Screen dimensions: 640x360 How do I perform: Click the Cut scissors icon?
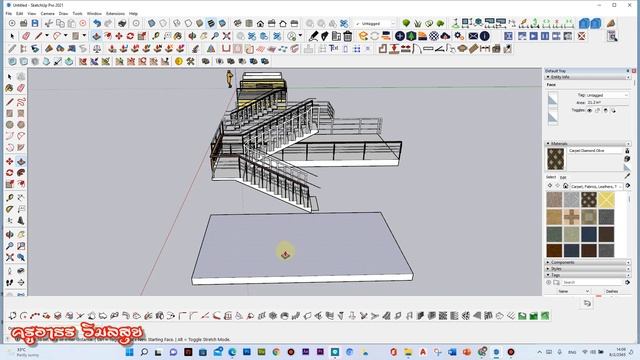coord(49,23)
